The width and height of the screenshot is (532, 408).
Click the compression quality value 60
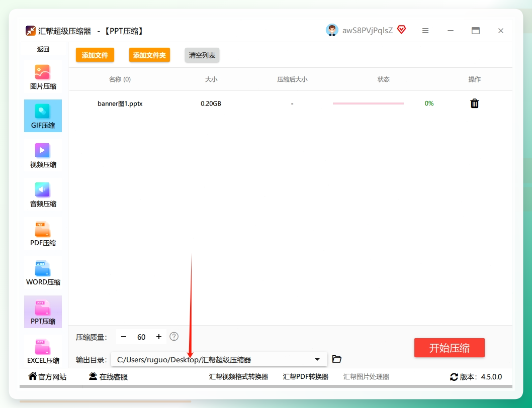tap(141, 337)
